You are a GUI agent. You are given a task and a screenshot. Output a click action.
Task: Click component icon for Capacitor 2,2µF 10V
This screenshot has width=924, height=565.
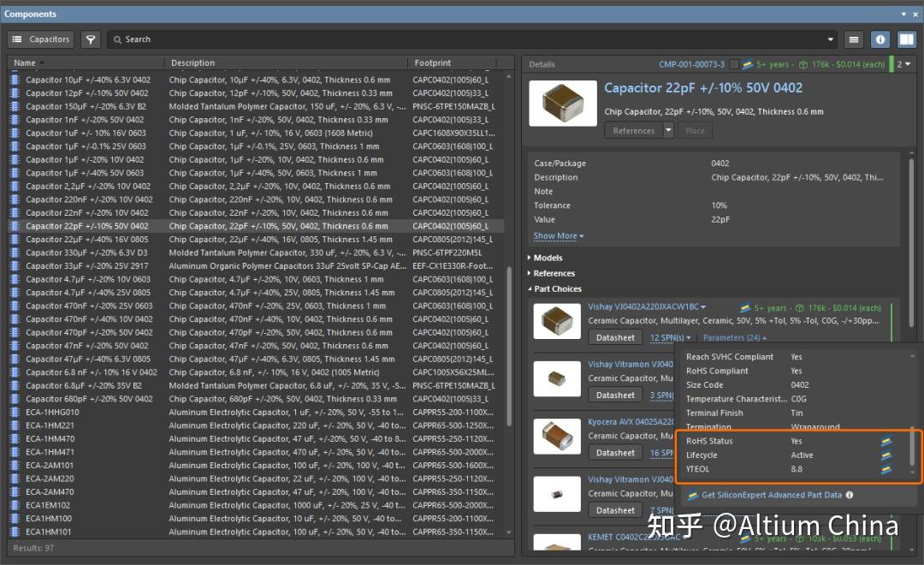coord(15,187)
